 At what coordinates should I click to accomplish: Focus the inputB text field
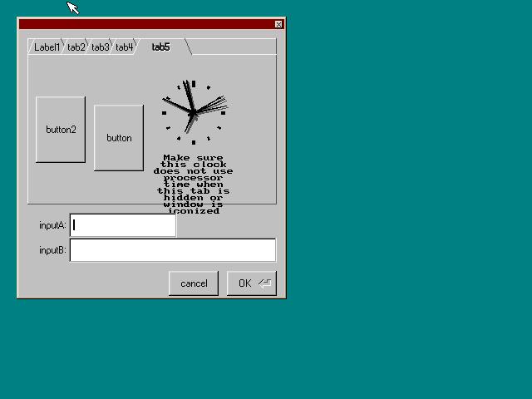pyautogui.click(x=173, y=250)
